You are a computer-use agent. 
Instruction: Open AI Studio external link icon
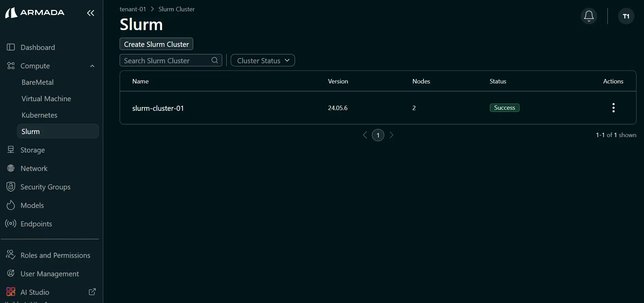(x=92, y=292)
